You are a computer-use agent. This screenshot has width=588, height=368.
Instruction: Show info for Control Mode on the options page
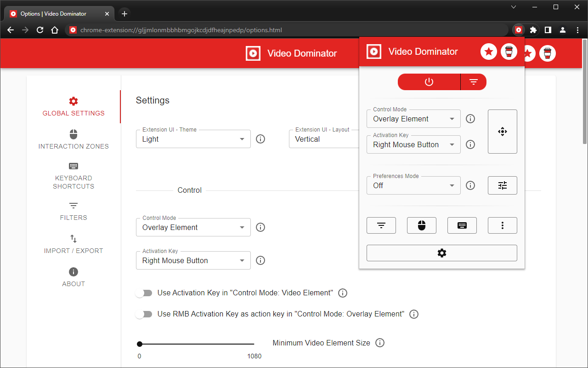tap(260, 227)
